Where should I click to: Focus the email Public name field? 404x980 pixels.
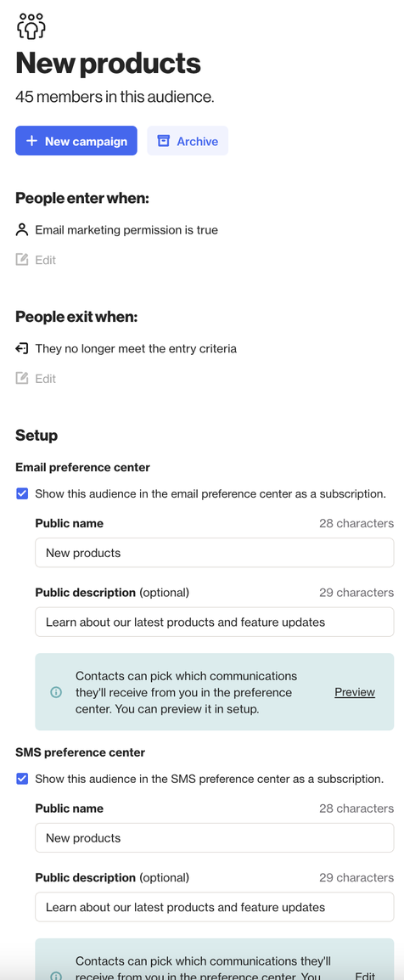pos(214,553)
